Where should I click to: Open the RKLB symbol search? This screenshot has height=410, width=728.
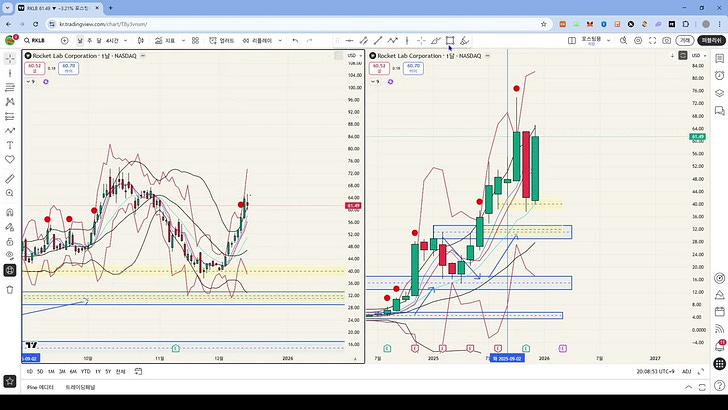[x=35, y=41]
